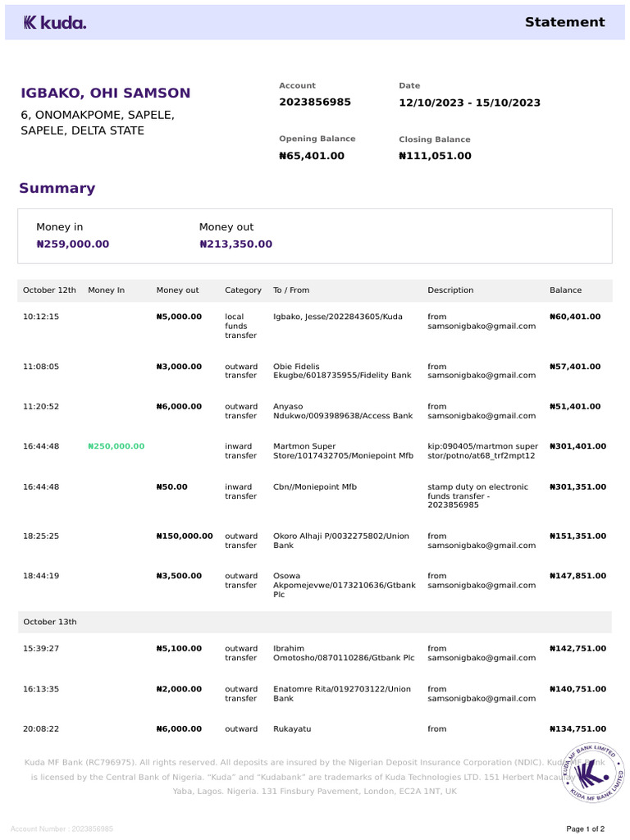
Task: Click the round Kuda MF Bank stamp
Action: click(591, 773)
